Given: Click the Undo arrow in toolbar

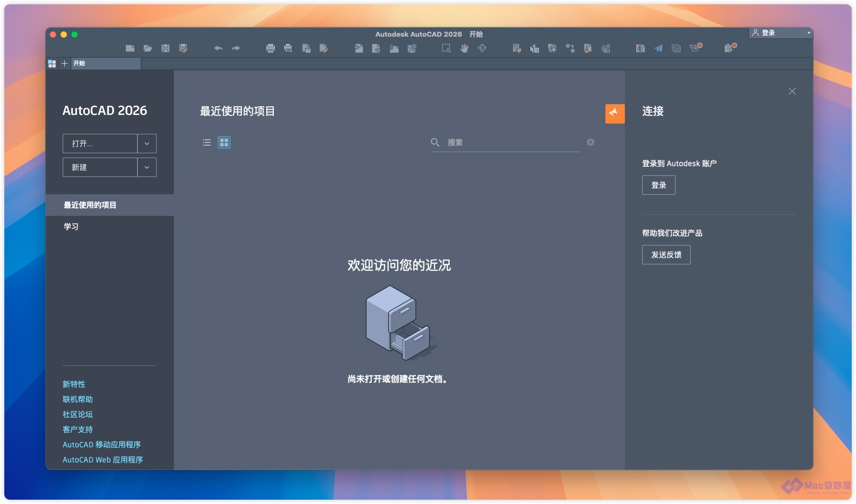Looking at the screenshot, I should [218, 48].
